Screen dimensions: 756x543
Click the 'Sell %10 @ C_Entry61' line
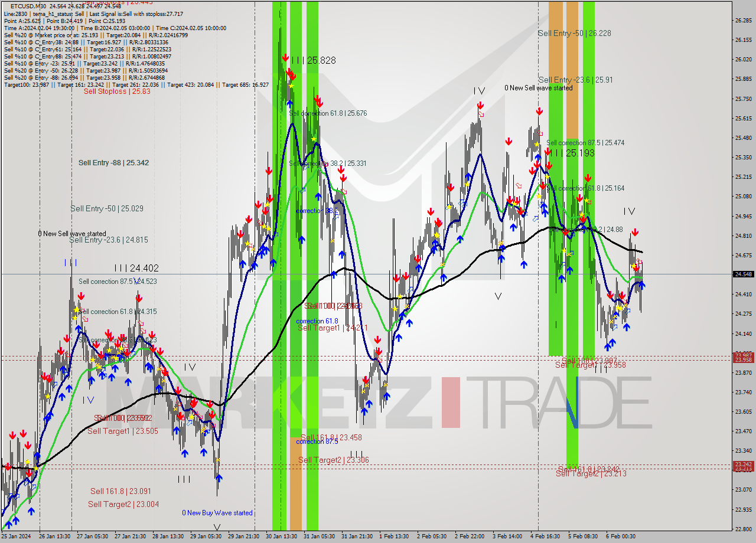[87, 49]
